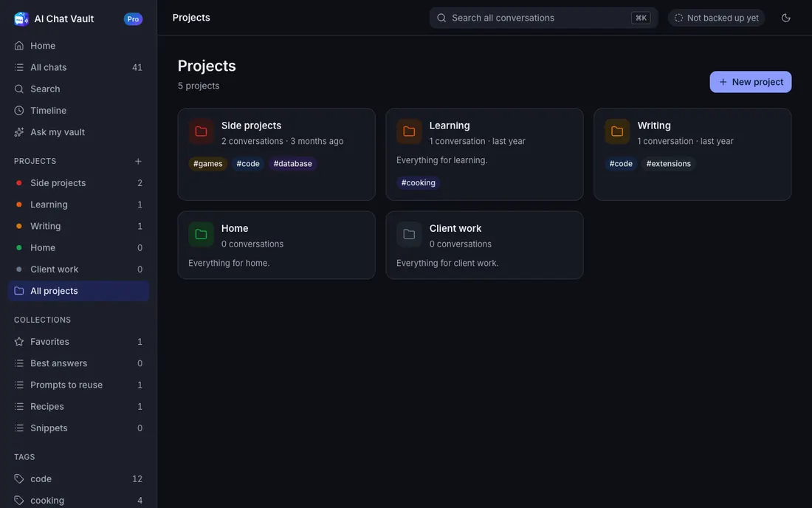
Task: Toggle dark mode with the moon icon
Action: tap(786, 18)
